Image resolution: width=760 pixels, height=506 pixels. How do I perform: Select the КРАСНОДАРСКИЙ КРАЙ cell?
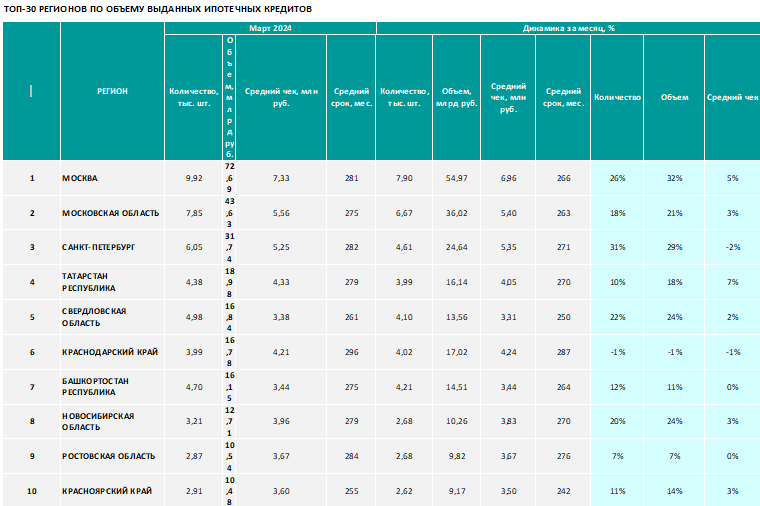click(112, 352)
